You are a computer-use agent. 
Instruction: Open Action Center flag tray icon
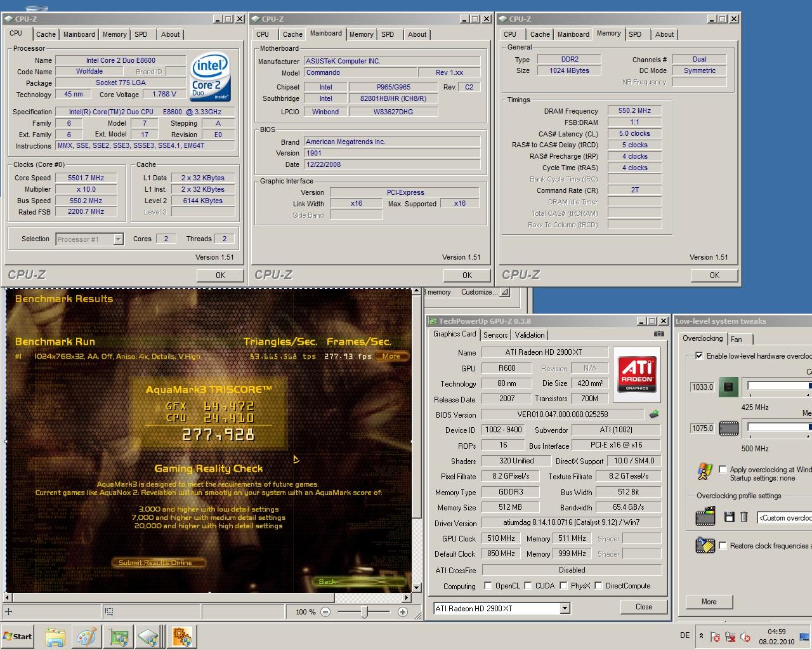click(715, 637)
